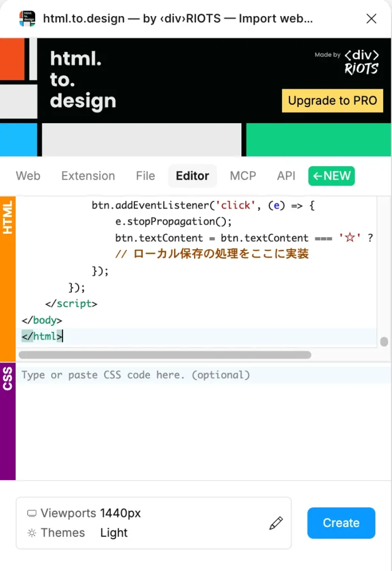The height and width of the screenshot is (571, 392).
Task: Click the Japanese comment code line
Action: coord(212,254)
